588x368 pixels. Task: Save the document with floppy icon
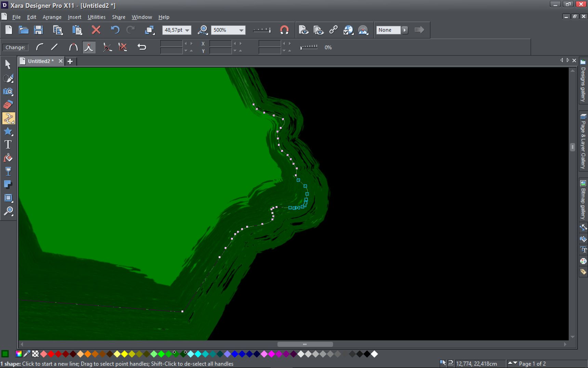point(38,30)
